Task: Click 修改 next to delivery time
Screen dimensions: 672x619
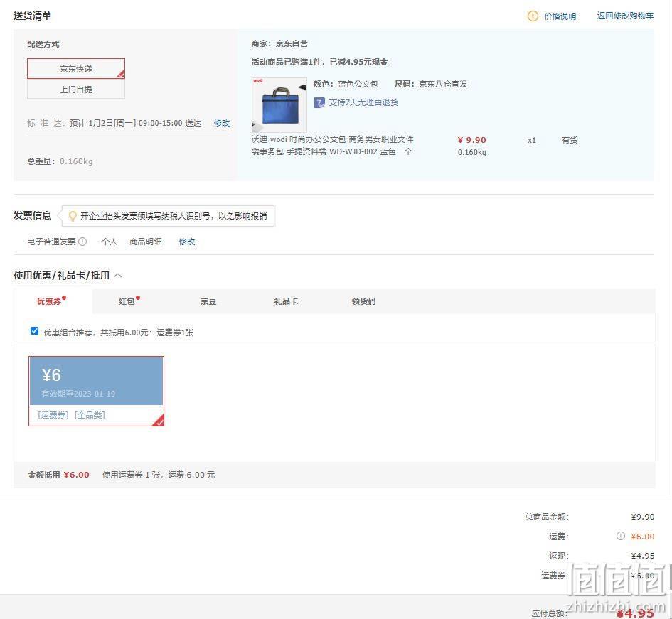Action: tap(222, 123)
